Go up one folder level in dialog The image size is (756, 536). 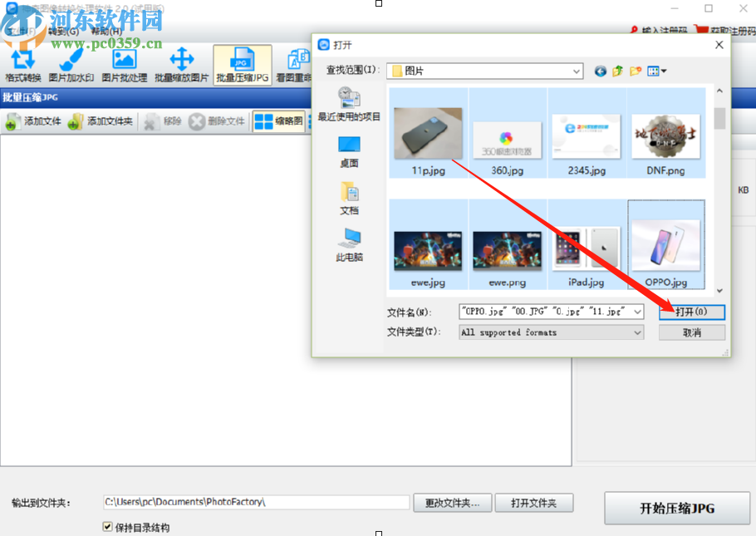point(617,71)
